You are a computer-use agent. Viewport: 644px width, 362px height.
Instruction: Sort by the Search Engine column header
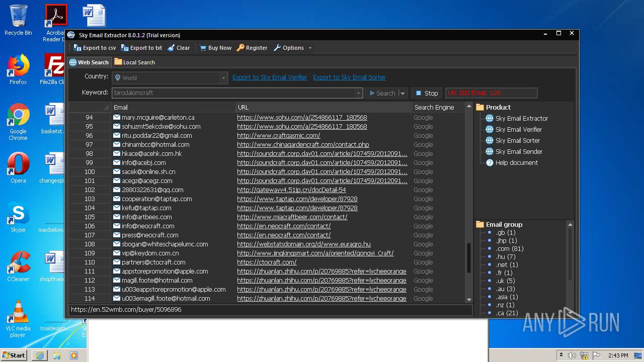[x=438, y=107]
